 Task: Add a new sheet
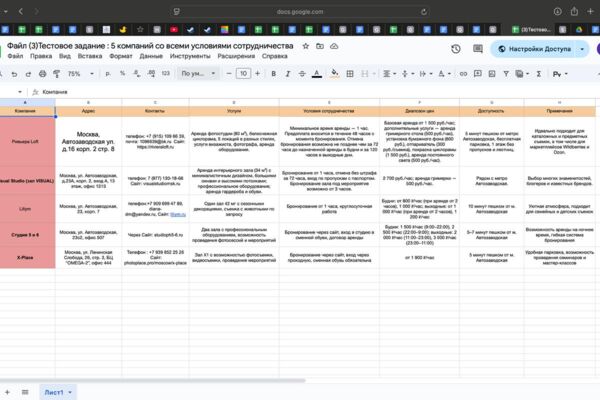click(x=7, y=392)
